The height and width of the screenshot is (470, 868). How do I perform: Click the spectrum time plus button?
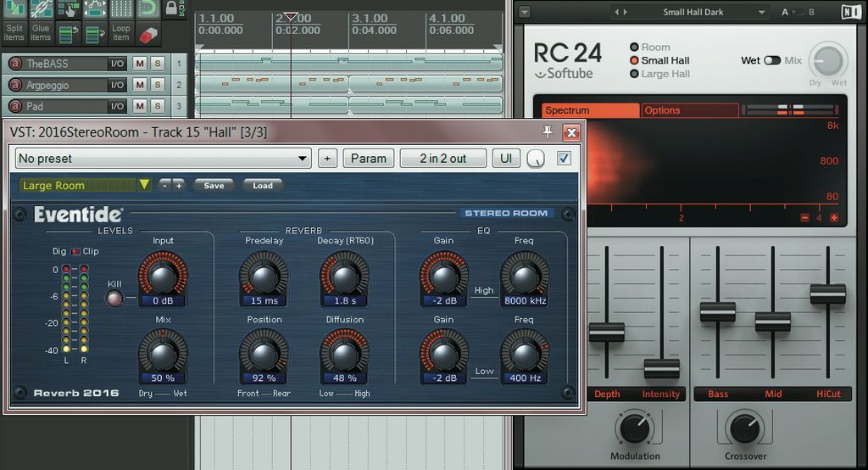click(x=834, y=218)
